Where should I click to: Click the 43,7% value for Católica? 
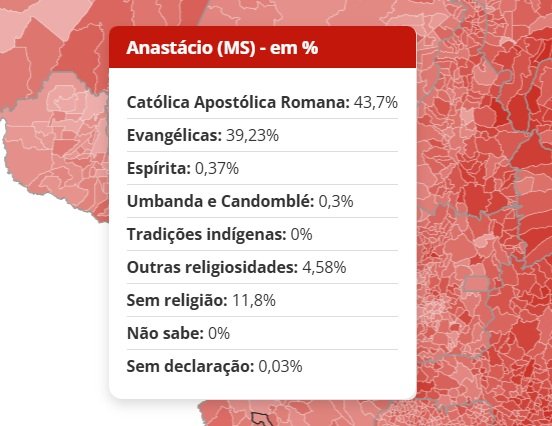[376, 102]
